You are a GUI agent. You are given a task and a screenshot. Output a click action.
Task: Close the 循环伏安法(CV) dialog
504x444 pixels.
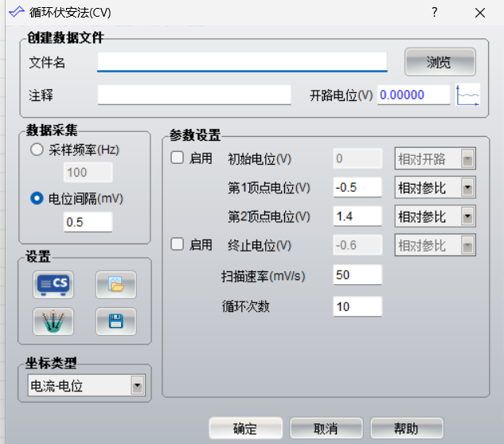pos(480,13)
